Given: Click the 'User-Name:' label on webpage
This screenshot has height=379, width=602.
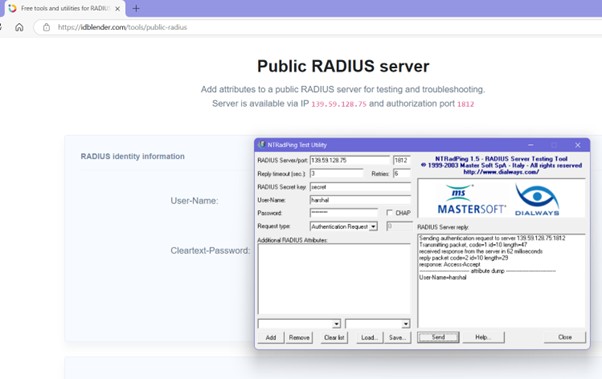Looking at the screenshot, I should click(194, 201).
